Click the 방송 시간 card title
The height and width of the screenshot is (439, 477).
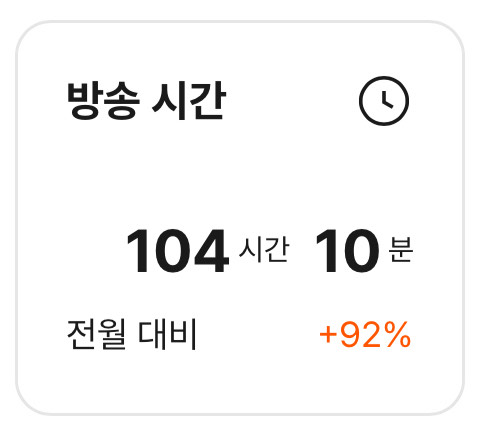pos(147,101)
